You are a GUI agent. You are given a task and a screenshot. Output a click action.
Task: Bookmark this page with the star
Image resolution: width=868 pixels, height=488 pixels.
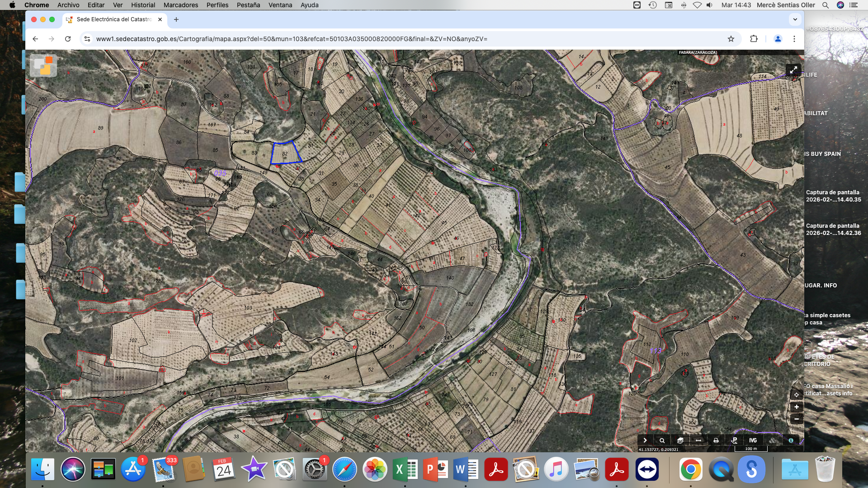tap(731, 39)
